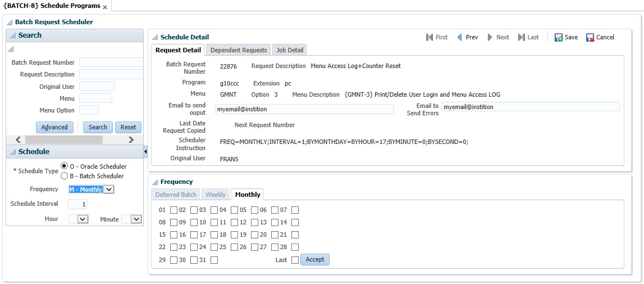
Task: Open the Frequency dropdown
Action: 109,190
